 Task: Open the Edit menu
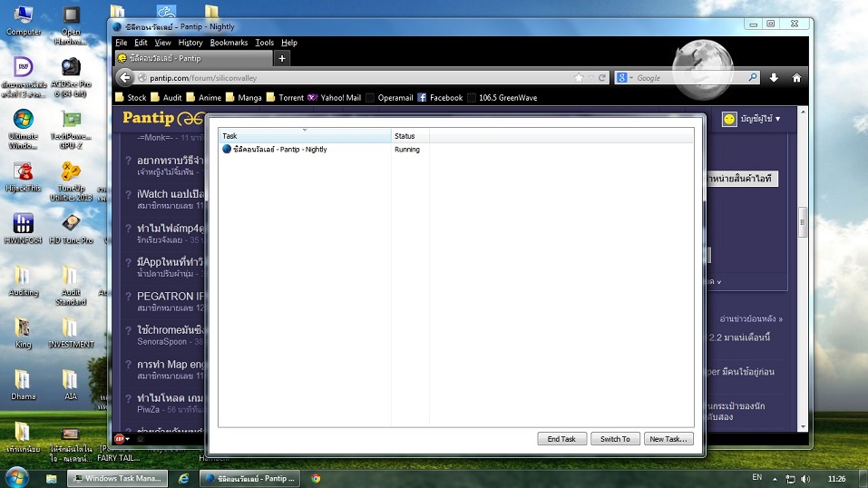141,43
